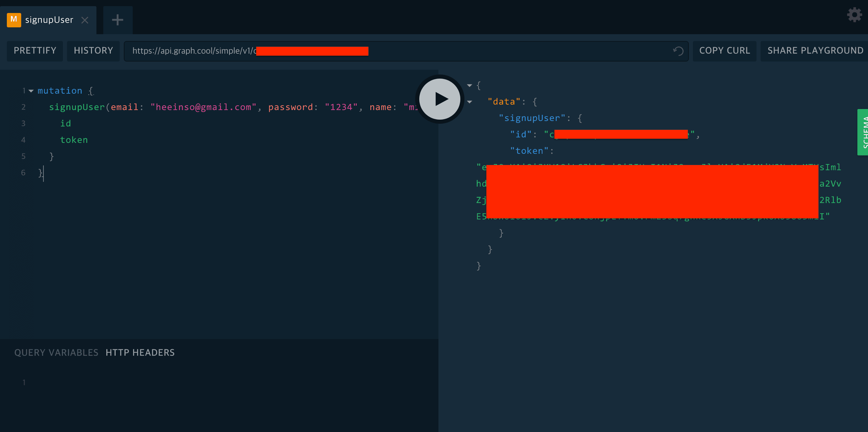Click the COPY CURL button
The image size is (868, 432).
(725, 51)
